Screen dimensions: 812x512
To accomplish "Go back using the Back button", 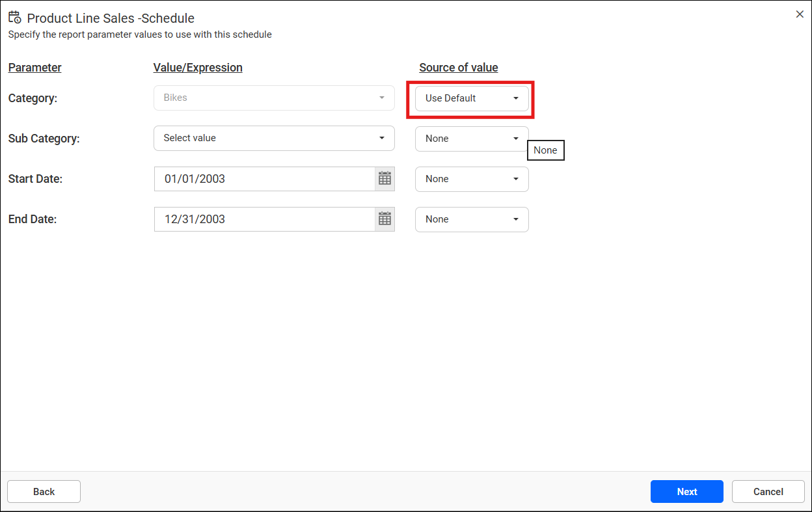I will tap(44, 492).
